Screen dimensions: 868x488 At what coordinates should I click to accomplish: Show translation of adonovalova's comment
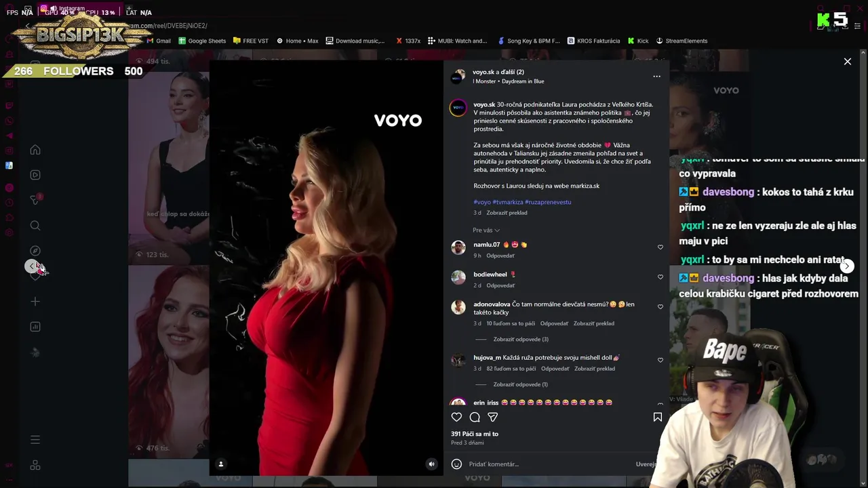(594, 324)
